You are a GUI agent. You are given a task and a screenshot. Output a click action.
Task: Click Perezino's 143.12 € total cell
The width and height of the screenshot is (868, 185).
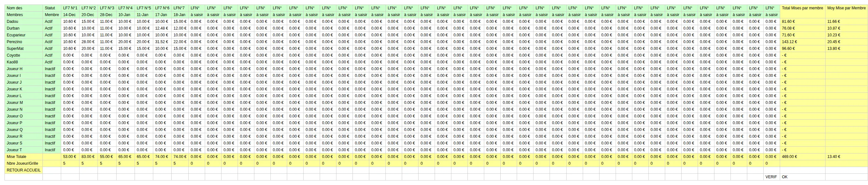coord(802,42)
